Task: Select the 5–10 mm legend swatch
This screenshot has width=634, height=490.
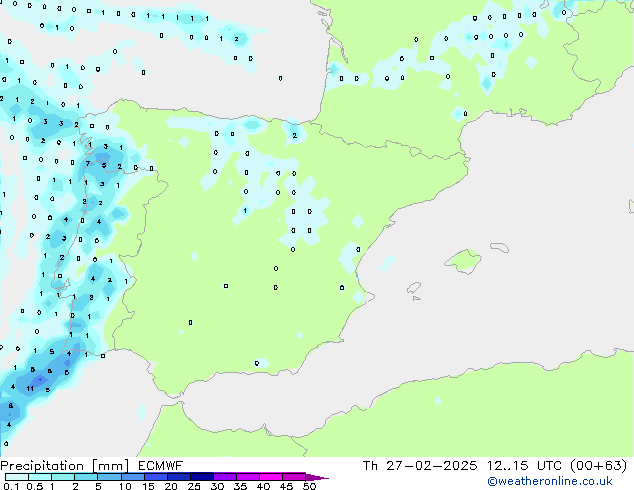Action: 109,477
